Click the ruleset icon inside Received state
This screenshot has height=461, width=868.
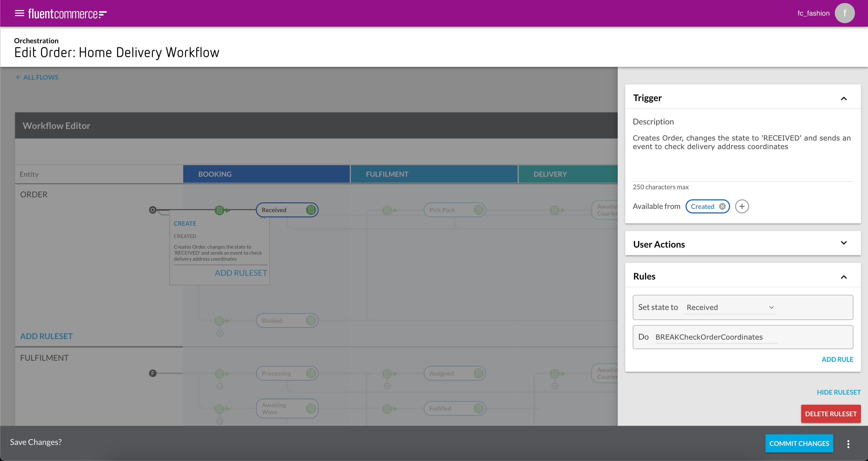(x=311, y=210)
